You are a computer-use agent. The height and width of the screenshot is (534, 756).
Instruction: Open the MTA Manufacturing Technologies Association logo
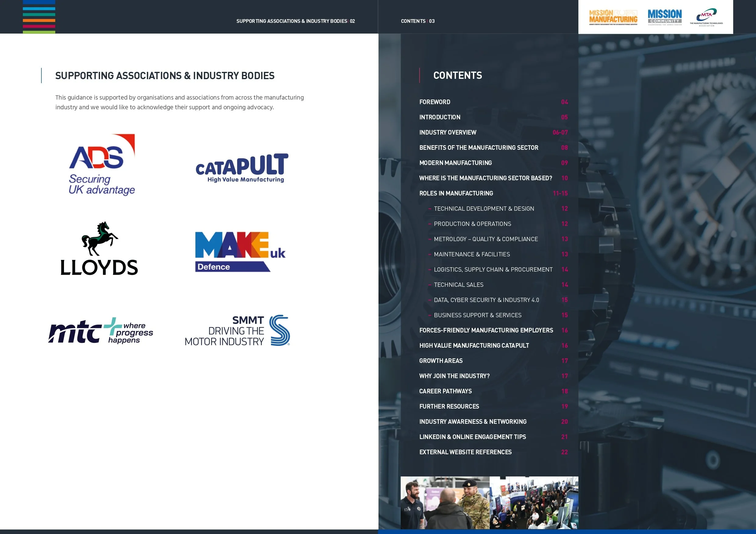707,16
